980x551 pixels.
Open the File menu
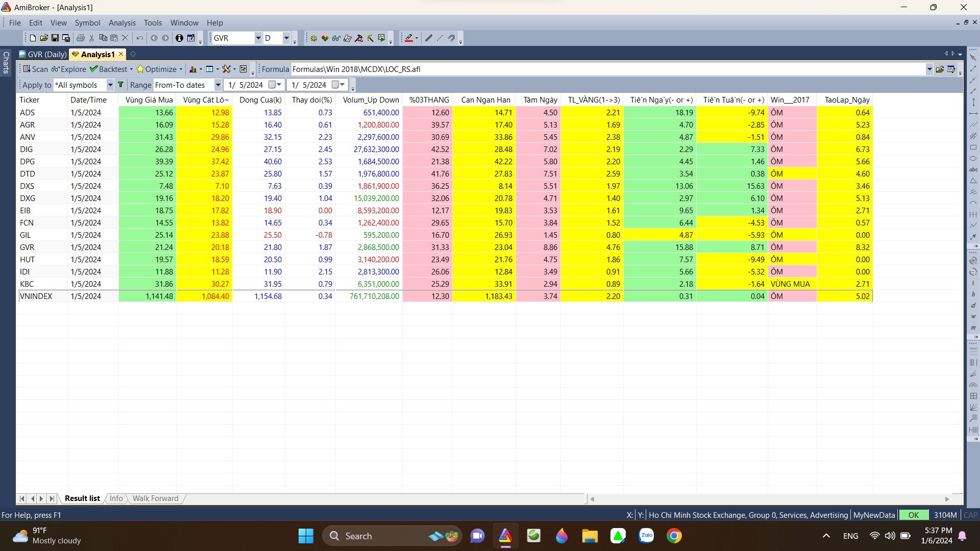tap(15, 23)
